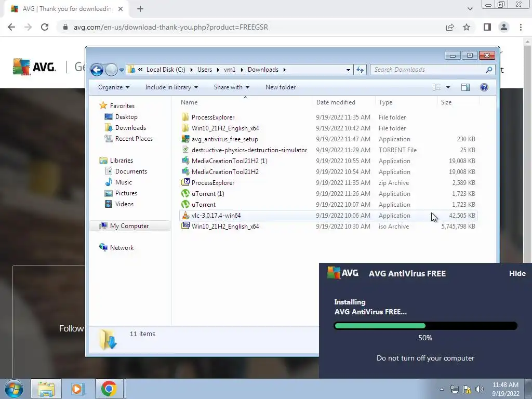Click Local Disk (C:) breadcrumb
Viewport: 532px width, 399px height.
pyautogui.click(x=166, y=70)
